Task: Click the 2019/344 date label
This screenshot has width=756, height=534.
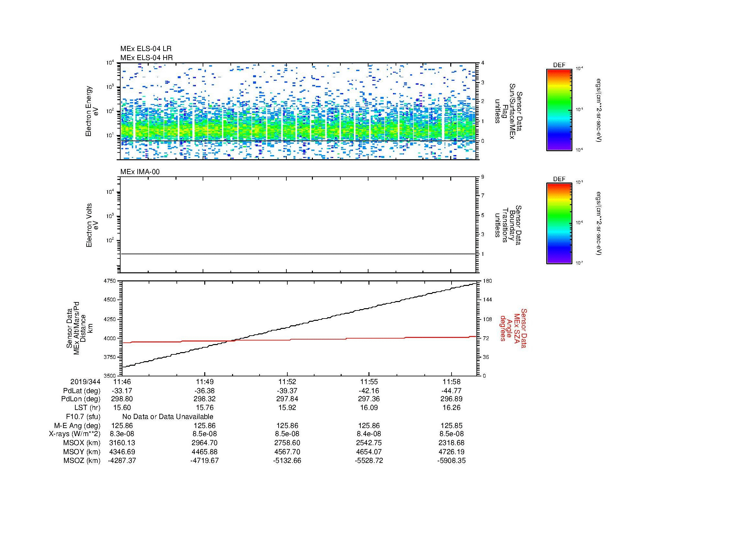Action: (85, 382)
